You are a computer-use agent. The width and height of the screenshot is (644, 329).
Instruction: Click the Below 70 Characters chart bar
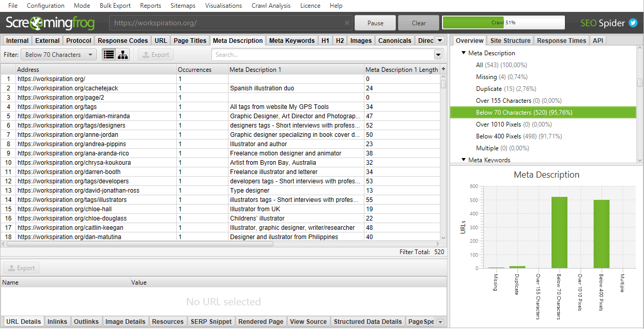click(559, 232)
